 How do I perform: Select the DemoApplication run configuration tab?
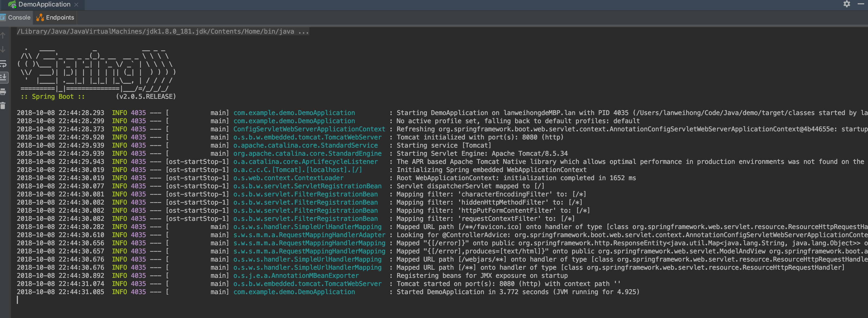(x=44, y=4)
